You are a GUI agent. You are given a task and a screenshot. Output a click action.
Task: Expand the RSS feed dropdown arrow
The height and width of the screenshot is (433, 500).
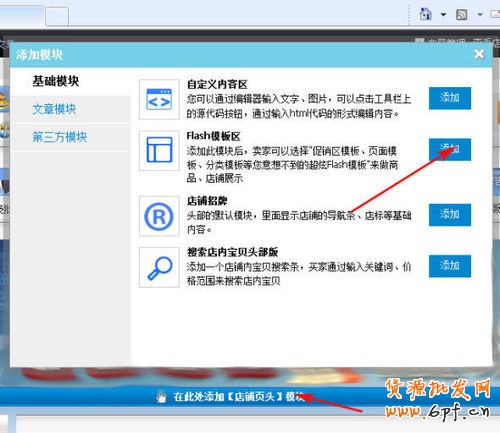pos(480,15)
